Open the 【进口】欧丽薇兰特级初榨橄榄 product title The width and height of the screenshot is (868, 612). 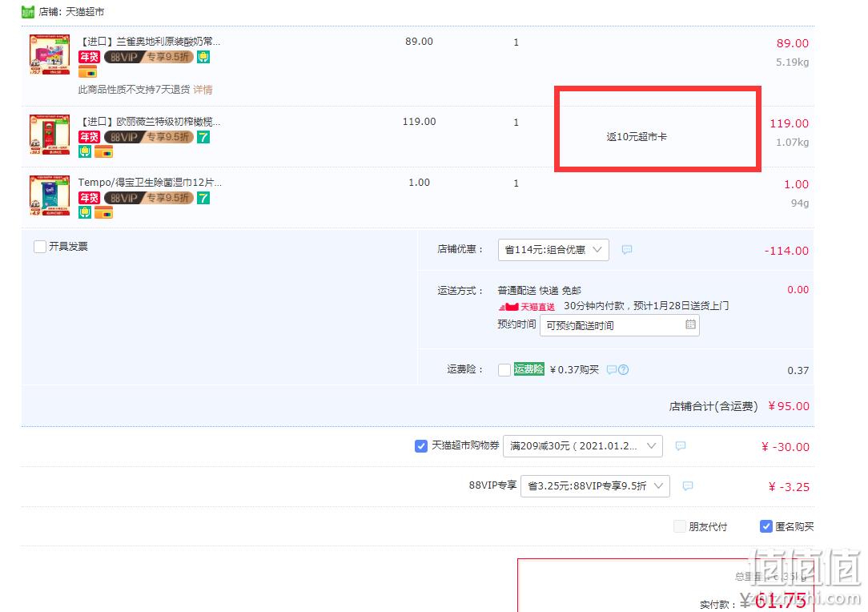pos(150,121)
